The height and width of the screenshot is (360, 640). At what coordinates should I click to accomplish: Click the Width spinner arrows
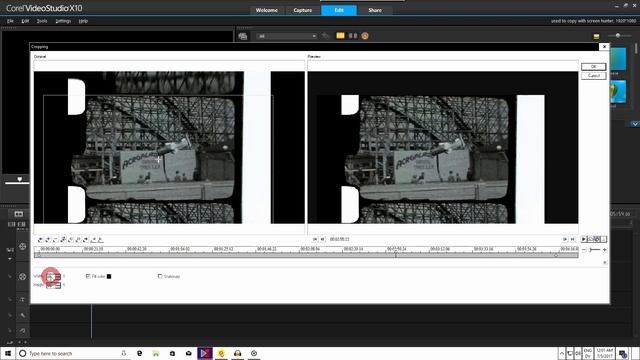point(58,276)
